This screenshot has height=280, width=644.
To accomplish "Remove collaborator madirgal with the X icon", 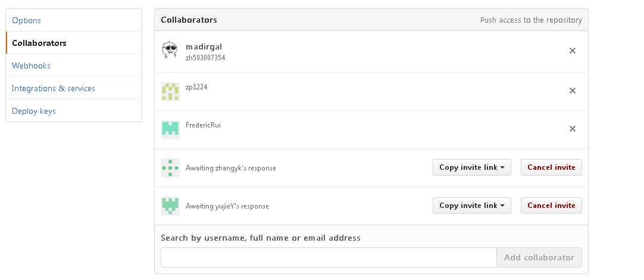I will (572, 51).
